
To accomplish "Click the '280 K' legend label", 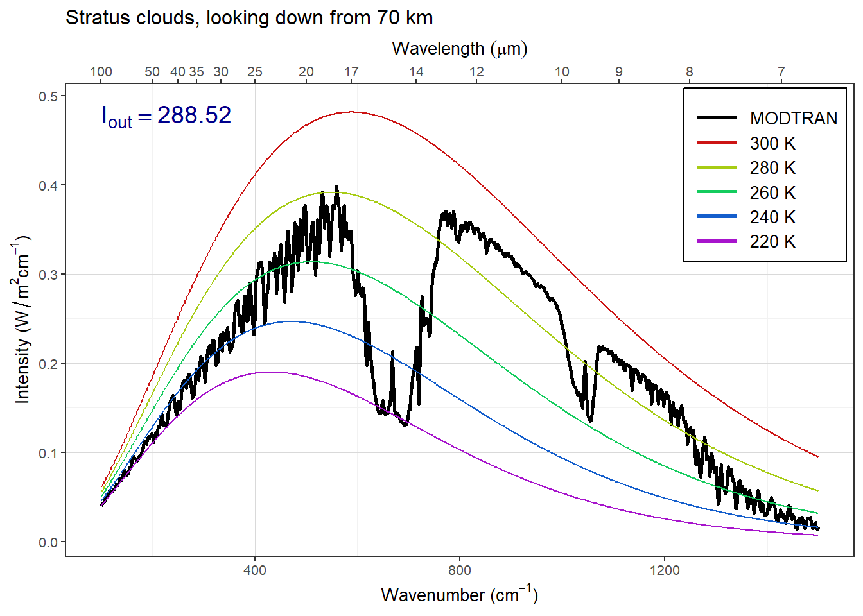I will (x=772, y=168).
